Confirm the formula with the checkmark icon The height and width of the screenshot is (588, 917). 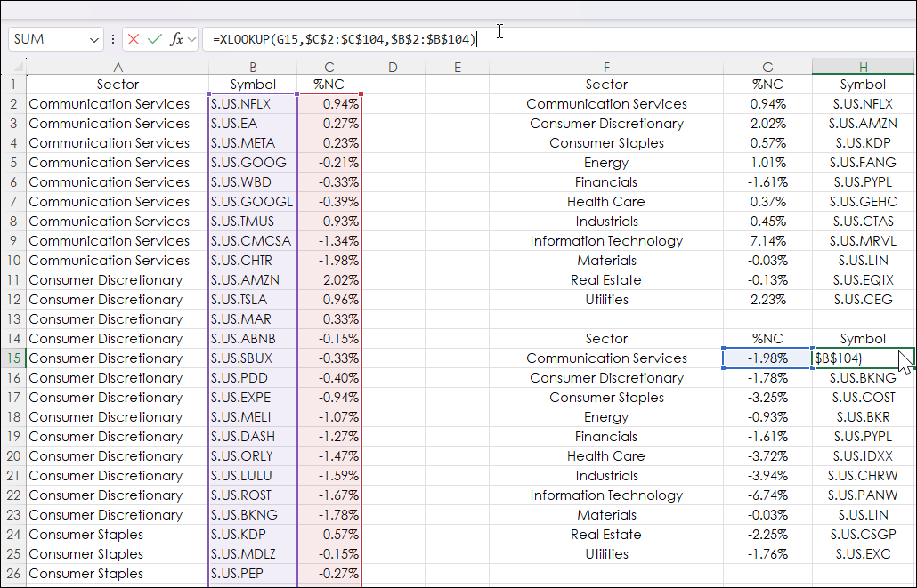click(155, 39)
